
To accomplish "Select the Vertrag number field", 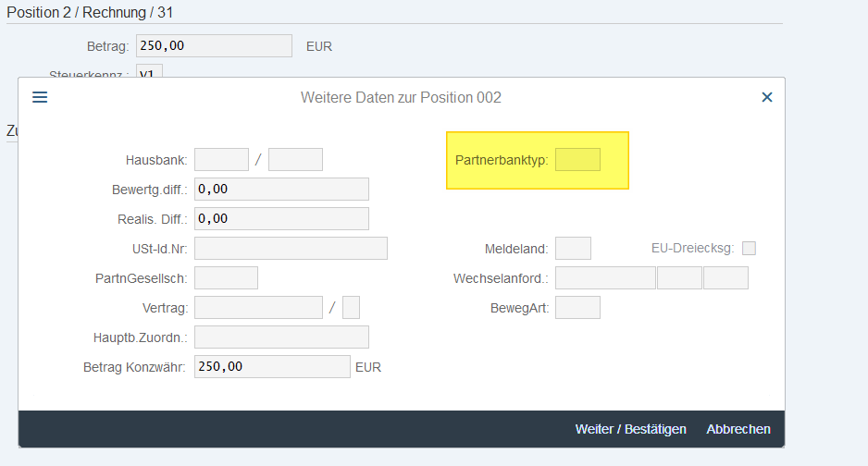I will (x=258, y=308).
